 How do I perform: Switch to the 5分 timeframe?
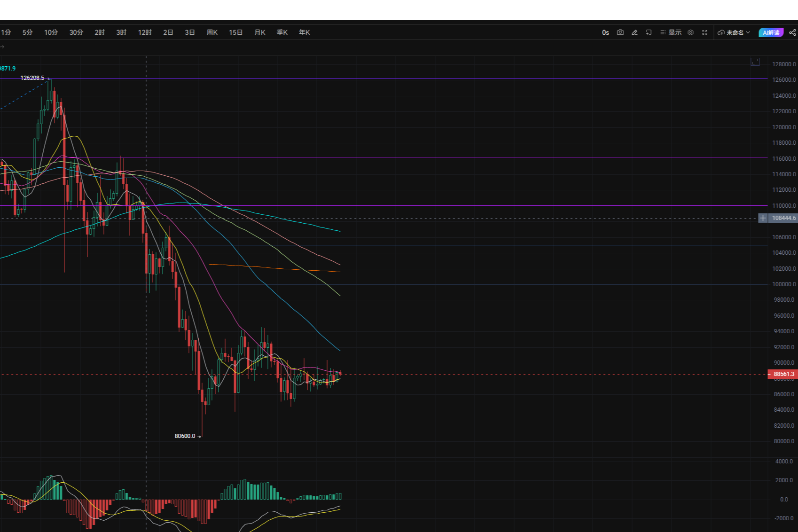point(28,32)
